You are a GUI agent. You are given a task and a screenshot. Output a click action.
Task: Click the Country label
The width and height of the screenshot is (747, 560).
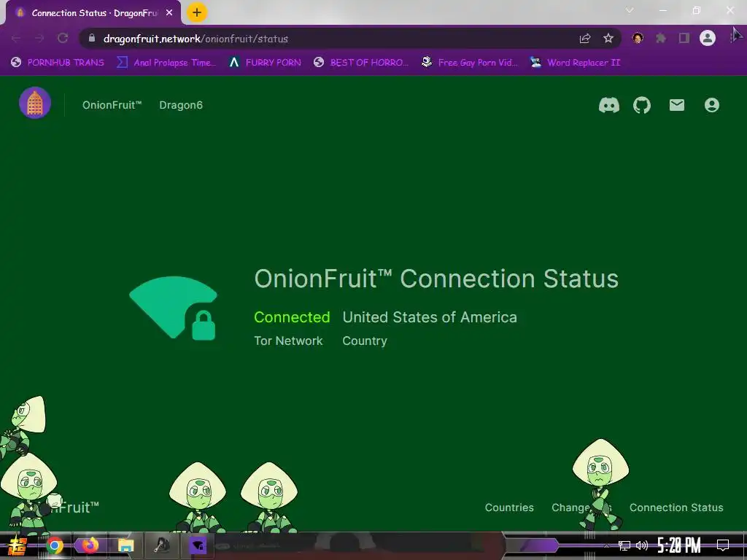pos(365,341)
